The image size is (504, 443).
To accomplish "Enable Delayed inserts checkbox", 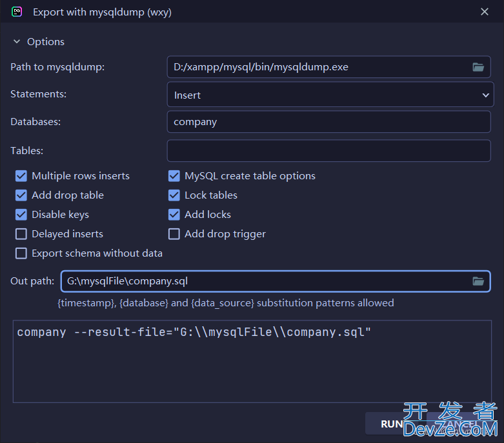I will coord(21,234).
